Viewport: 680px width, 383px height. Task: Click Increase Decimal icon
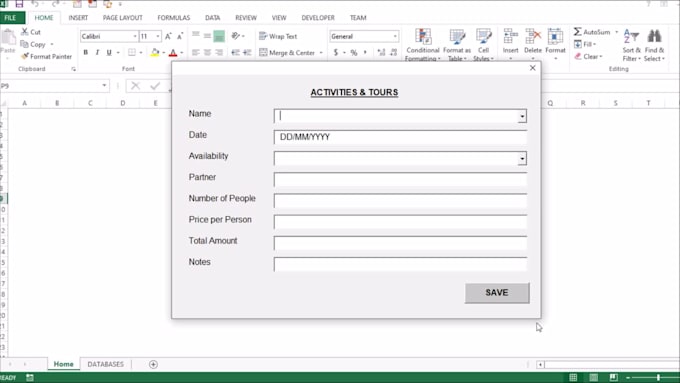(x=381, y=52)
